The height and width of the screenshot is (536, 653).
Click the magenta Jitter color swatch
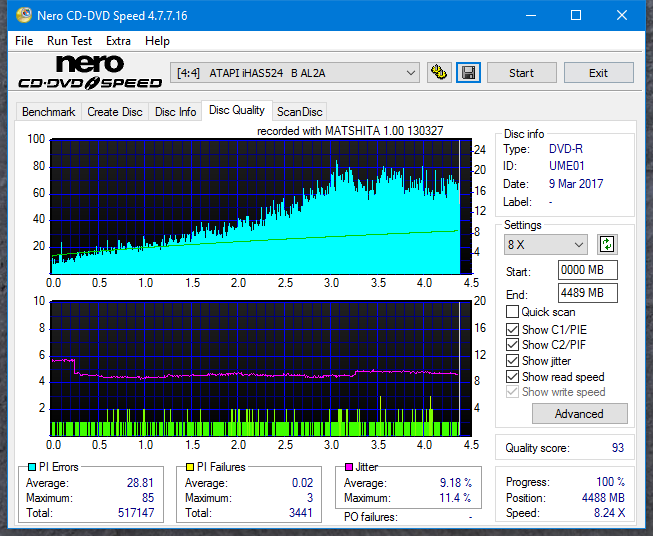pos(349,467)
